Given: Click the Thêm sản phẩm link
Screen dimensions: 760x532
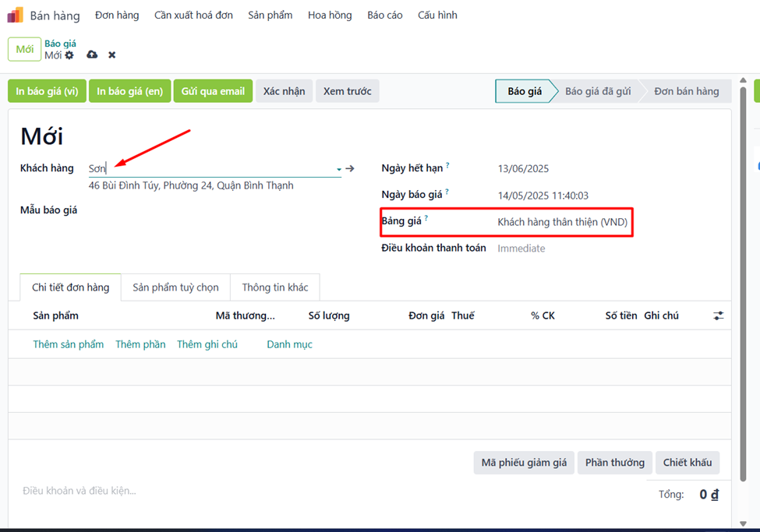Looking at the screenshot, I should tap(69, 344).
